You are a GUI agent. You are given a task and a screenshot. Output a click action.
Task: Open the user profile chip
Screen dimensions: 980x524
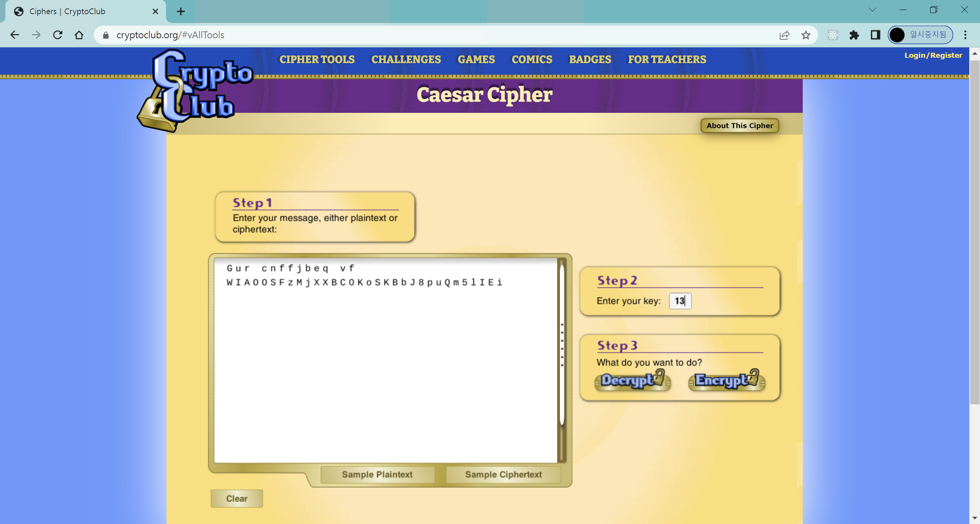920,35
